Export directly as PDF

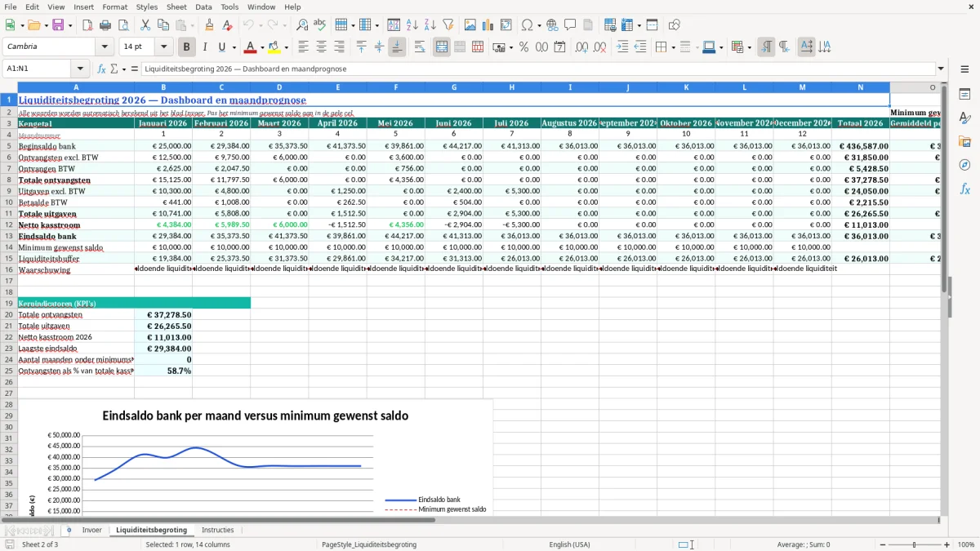(87, 25)
